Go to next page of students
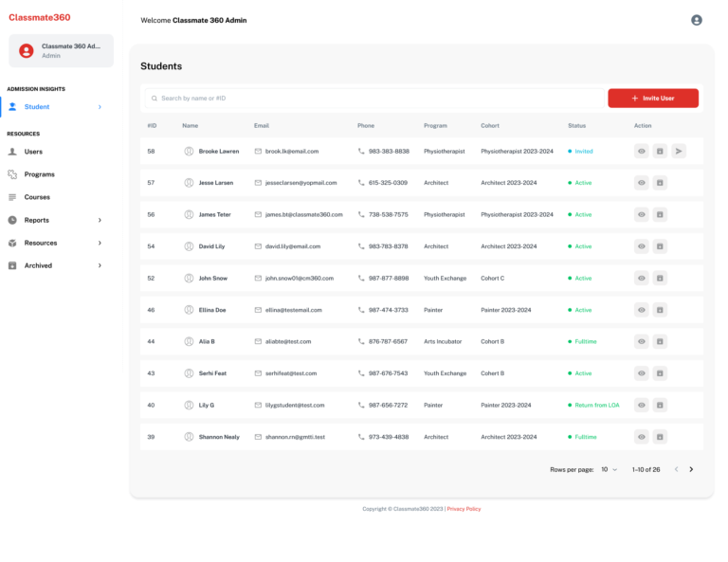This screenshot has height=562, width=728. (x=691, y=469)
